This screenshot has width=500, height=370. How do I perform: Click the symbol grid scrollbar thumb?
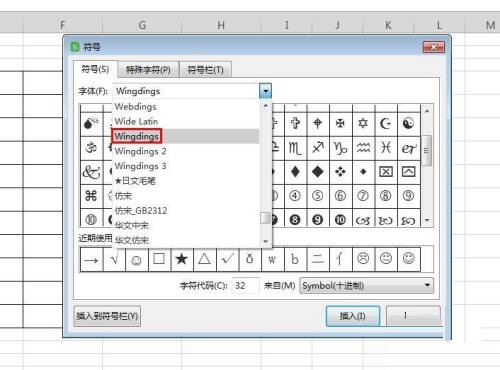[427, 151]
